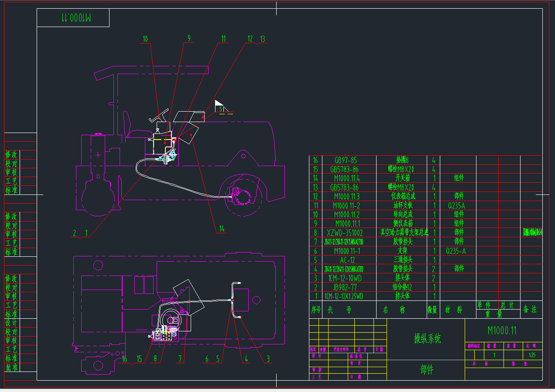Click part code JB982-77
This screenshot has height=392, width=555.
346,287
